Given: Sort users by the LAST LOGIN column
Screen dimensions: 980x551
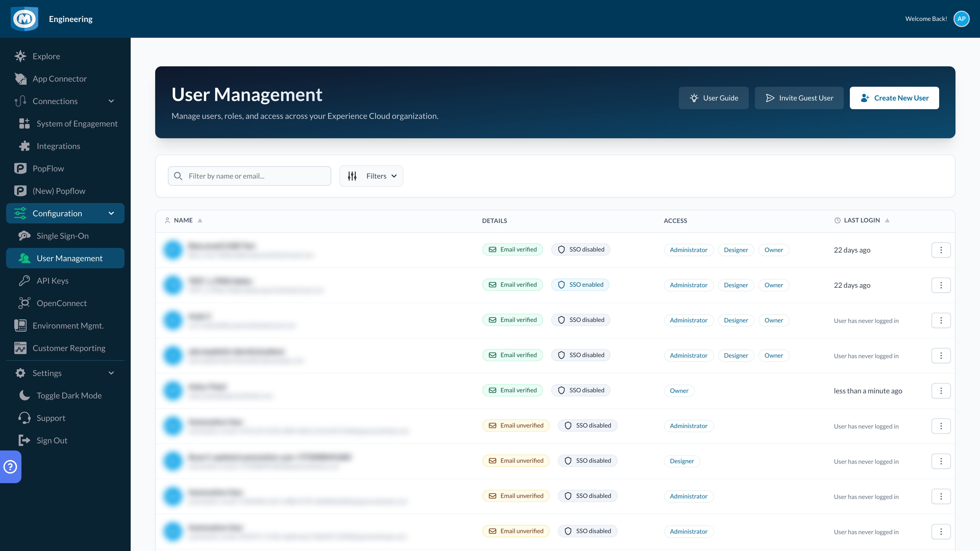Looking at the screenshot, I should [862, 220].
